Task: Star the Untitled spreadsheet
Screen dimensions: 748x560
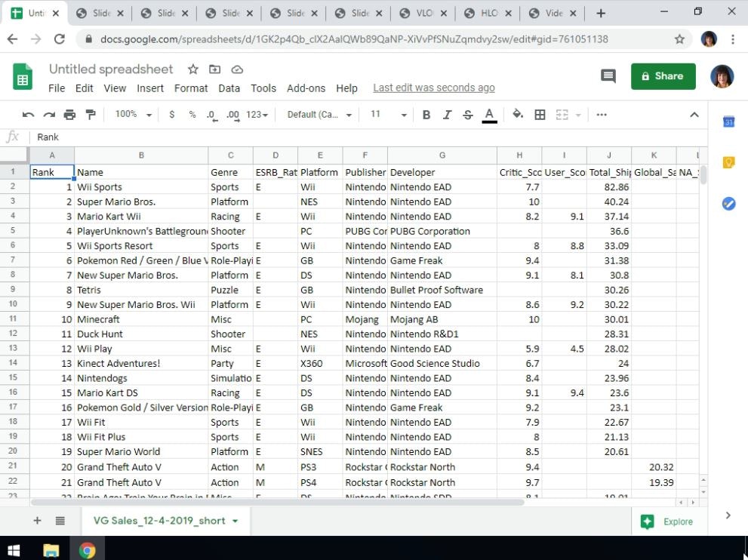Action: point(193,69)
